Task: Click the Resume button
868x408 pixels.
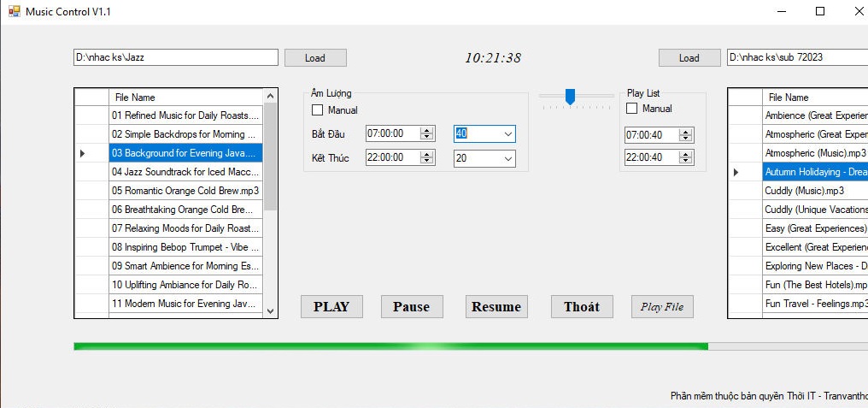Action: pos(496,307)
